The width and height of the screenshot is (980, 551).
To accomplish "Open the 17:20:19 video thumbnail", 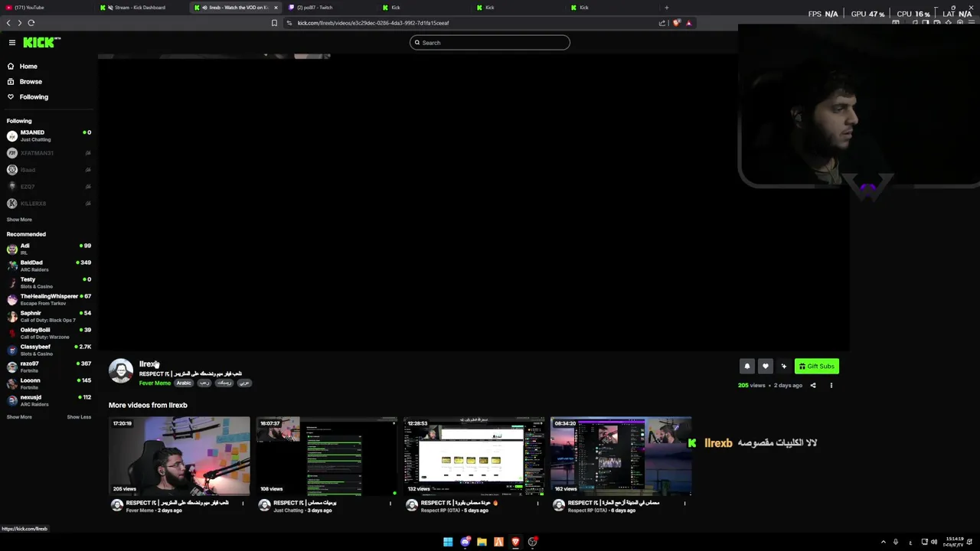I will point(179,456).
